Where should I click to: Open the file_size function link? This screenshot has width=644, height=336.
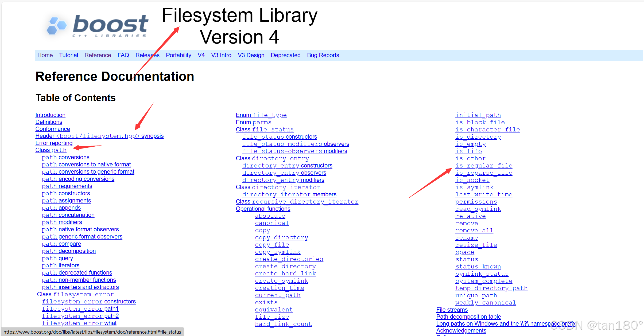(272, 317)
